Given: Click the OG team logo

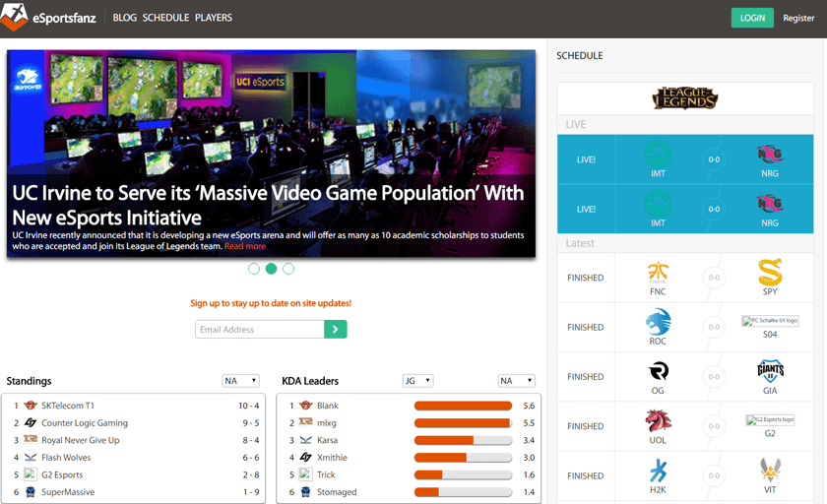Looking at the screenshot, I should [x=658, y=371].
